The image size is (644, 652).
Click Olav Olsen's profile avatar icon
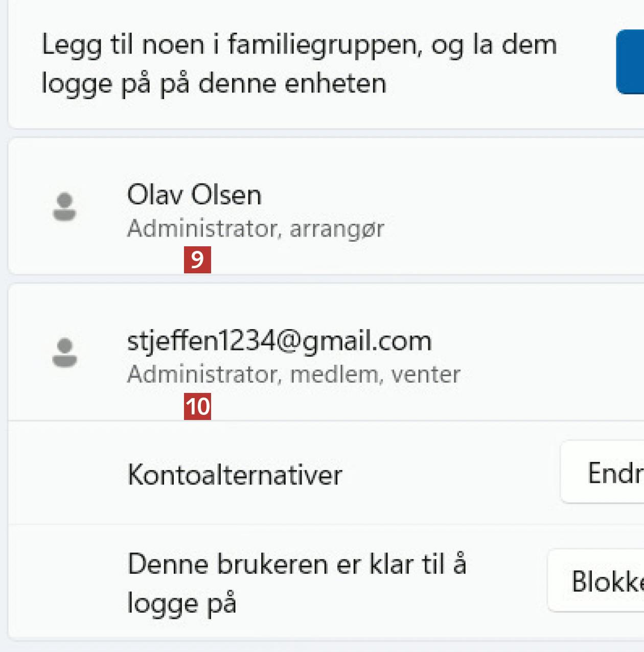click(64, 206)
